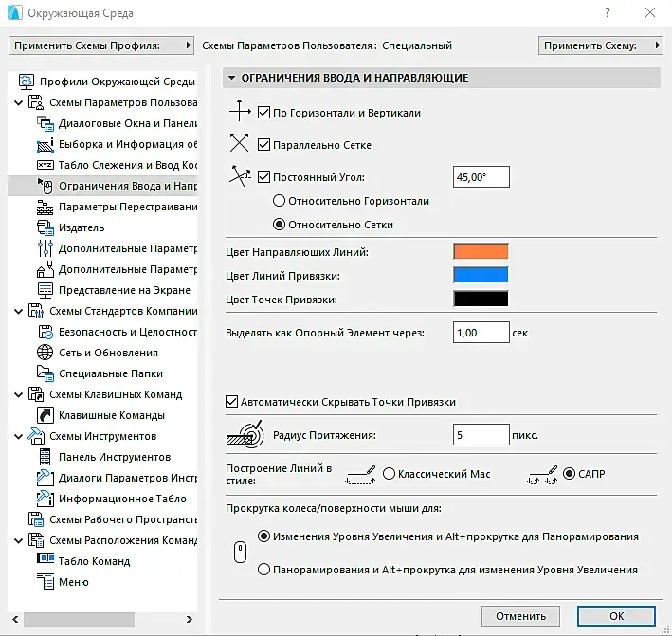This screenshot has height=636, width=672.
Task: Change Цвет Направляющих Линий orange swatch
Action: point(481,251)
